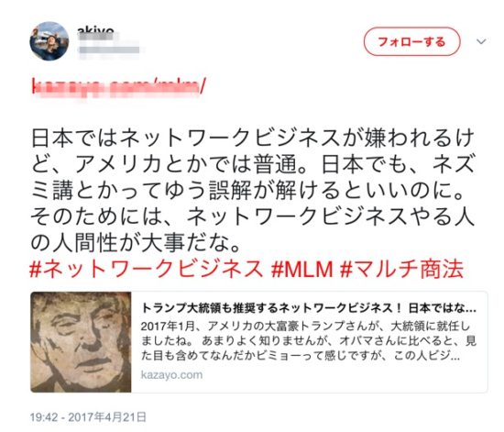Click the フォローする follow button
Screen dimensions: 504x432
pos(411,41)
